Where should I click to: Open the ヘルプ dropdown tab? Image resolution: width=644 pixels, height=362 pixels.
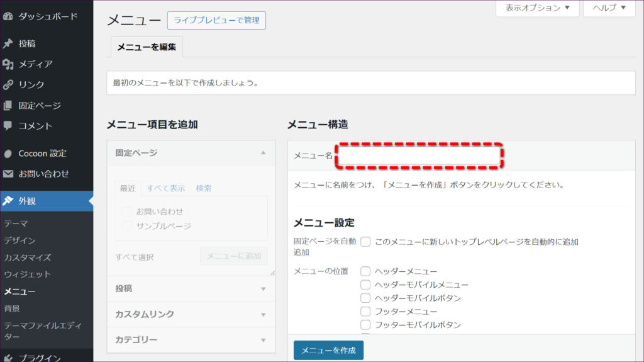click(x=609, y=8)
